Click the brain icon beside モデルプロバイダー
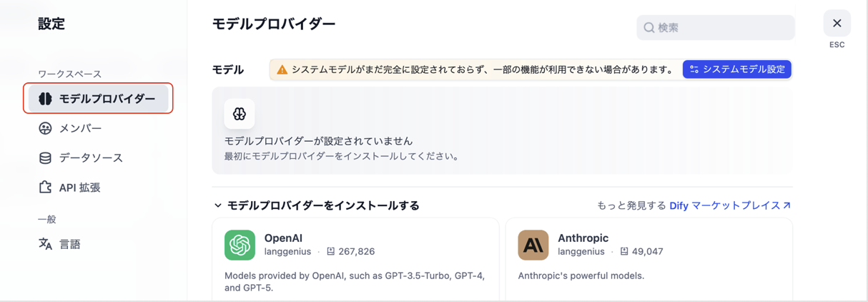This screenshot has height=302, width=868. pos(45,99)
